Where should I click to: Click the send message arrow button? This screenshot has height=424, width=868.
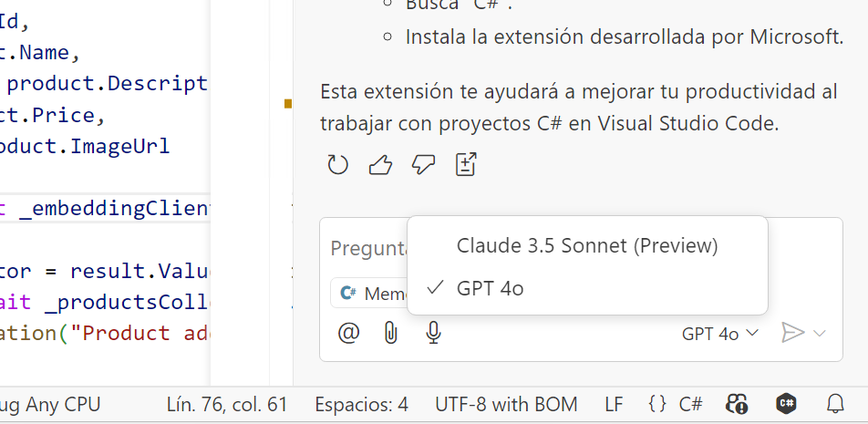792,333
